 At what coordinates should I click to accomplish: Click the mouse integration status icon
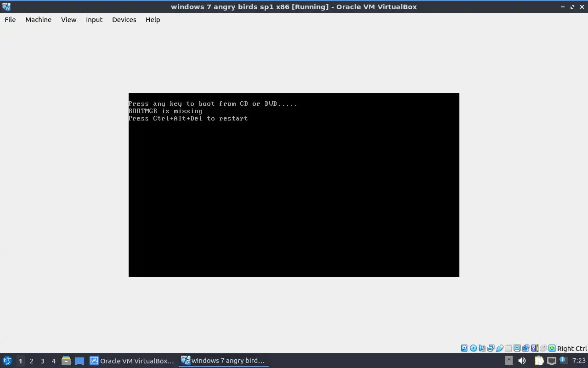click(543, 348)
